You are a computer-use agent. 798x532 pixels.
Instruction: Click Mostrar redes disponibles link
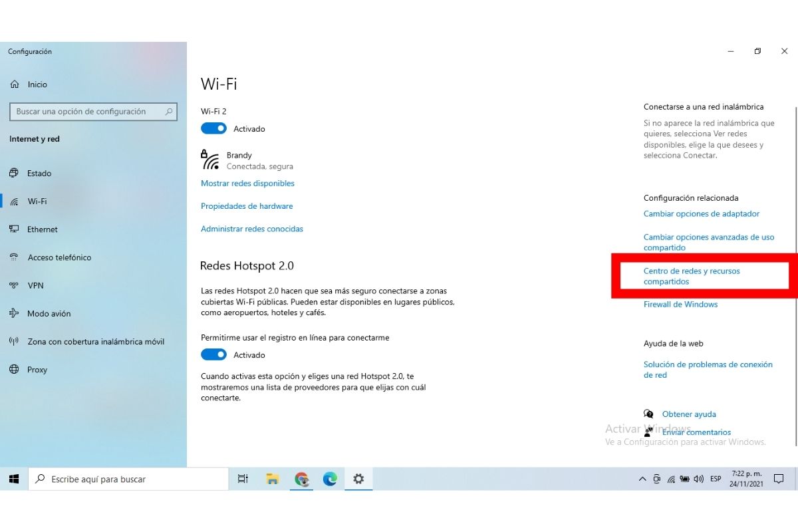point(247,184)
